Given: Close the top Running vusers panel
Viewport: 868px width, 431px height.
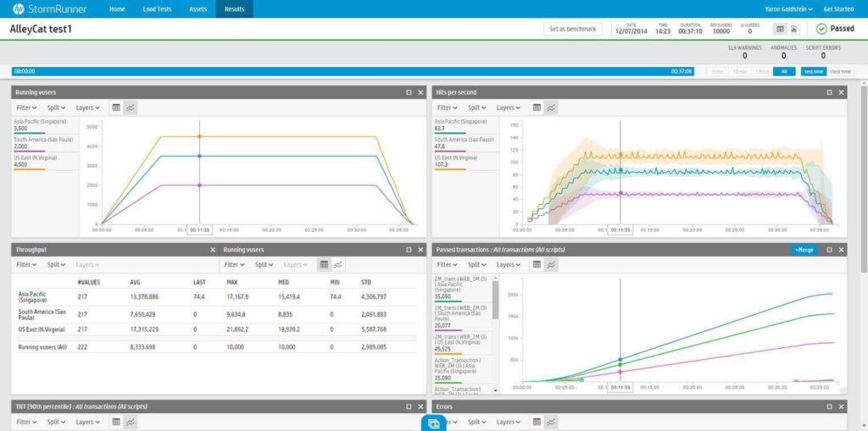Looking at the screenshot, I should 420,92.
